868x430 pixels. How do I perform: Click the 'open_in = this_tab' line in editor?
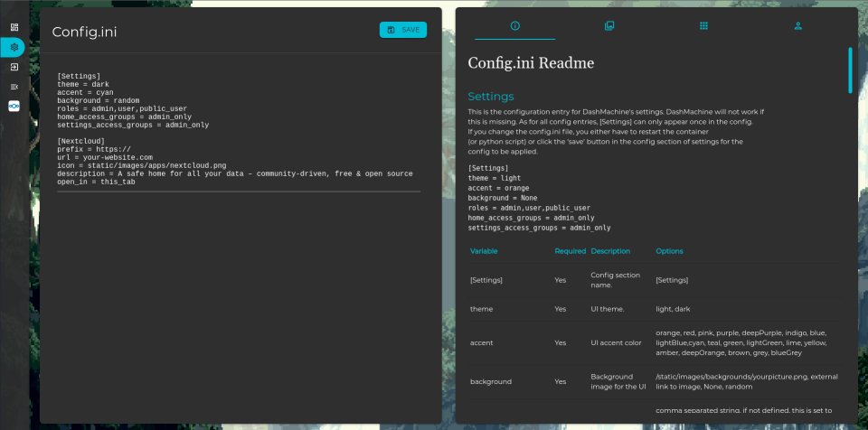96,182
